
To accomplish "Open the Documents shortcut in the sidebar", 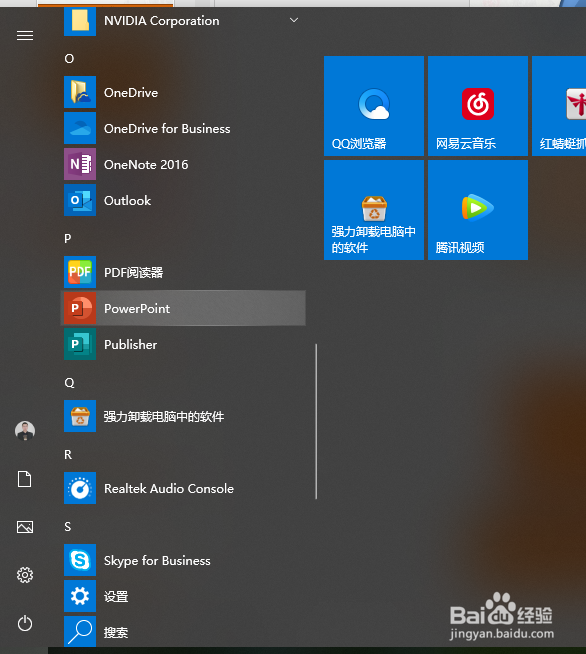I will coord(25,479).
